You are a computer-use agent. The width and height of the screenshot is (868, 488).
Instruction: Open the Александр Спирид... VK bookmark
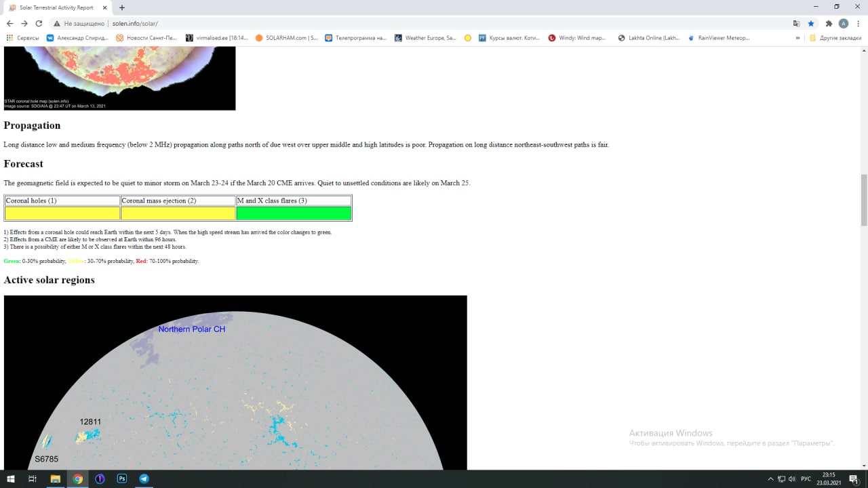click(x=77, y=38)
